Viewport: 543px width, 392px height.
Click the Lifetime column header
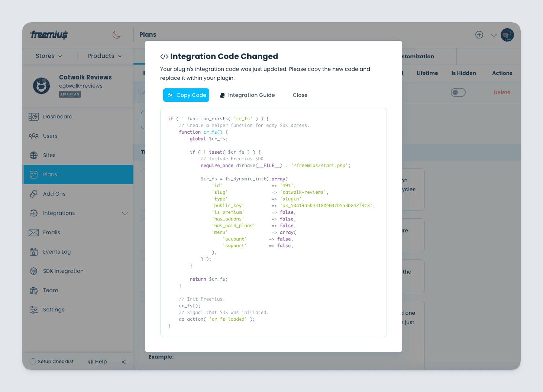pos(427,73)
